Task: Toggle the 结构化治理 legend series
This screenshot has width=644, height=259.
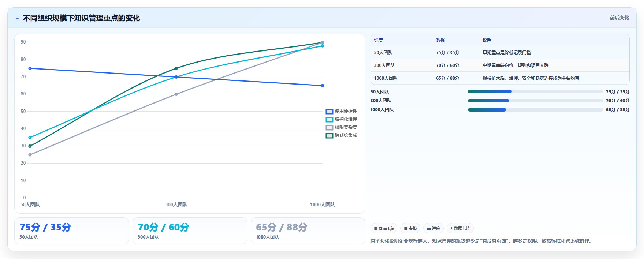Action: [341, 119]
